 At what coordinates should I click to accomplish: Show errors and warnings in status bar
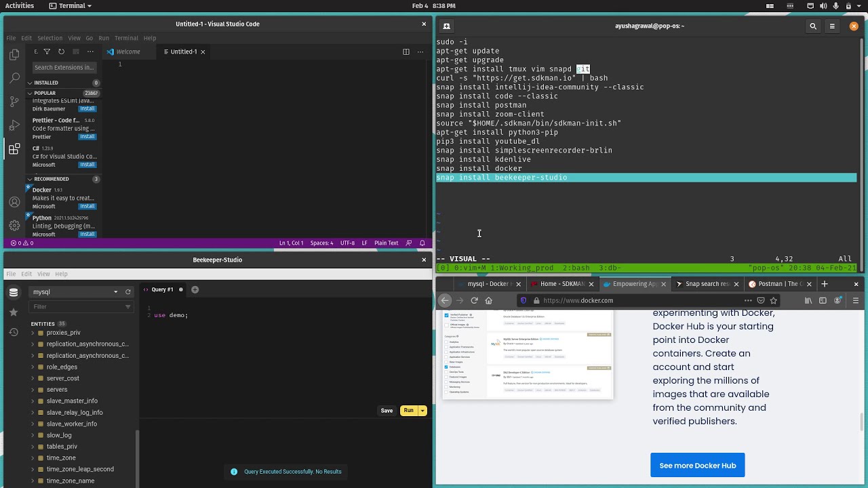[x=22, y=243]
